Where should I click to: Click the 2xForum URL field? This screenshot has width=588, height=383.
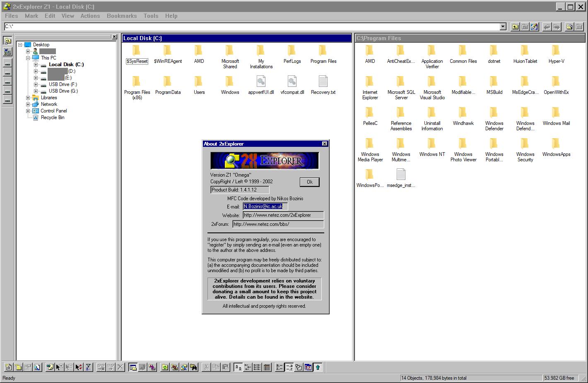(278, 224)
